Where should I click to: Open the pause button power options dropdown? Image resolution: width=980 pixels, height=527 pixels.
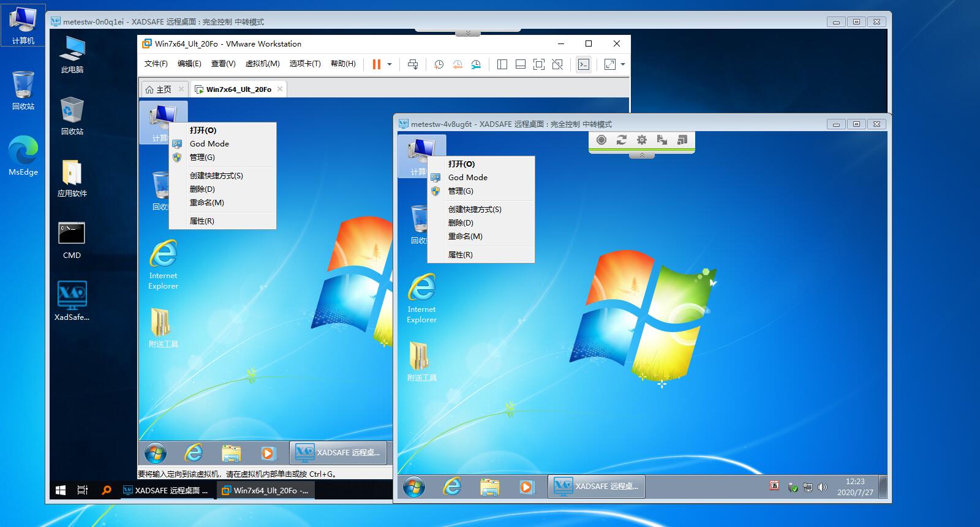(390, 64)
